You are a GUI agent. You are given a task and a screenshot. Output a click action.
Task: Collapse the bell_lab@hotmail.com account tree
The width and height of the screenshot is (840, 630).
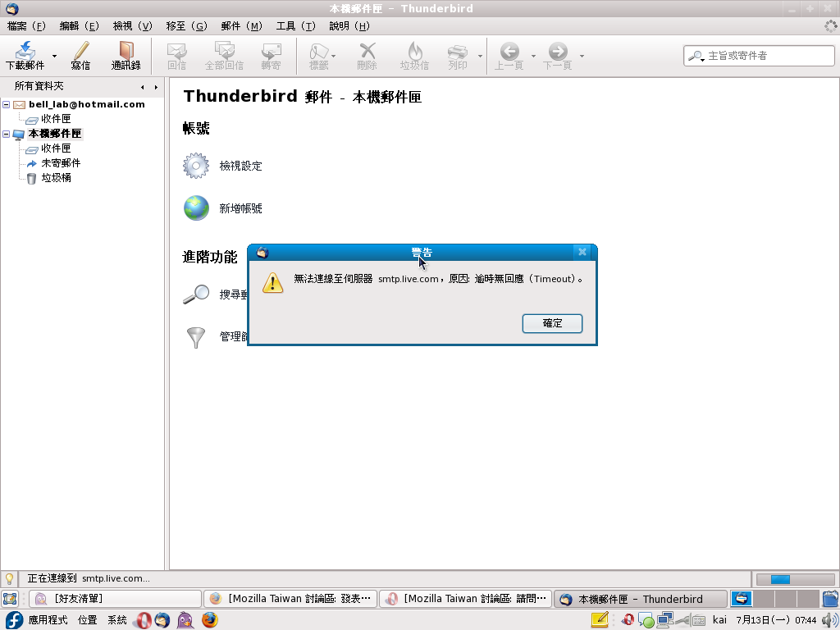[6, 104]
